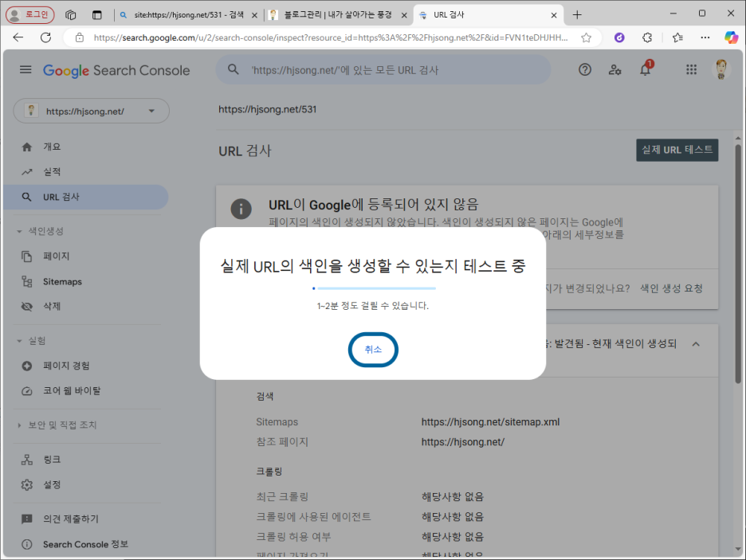Click the browser back arrow
Screen dimensions: 746x560
pyautogui.click(x=18, y=37)
